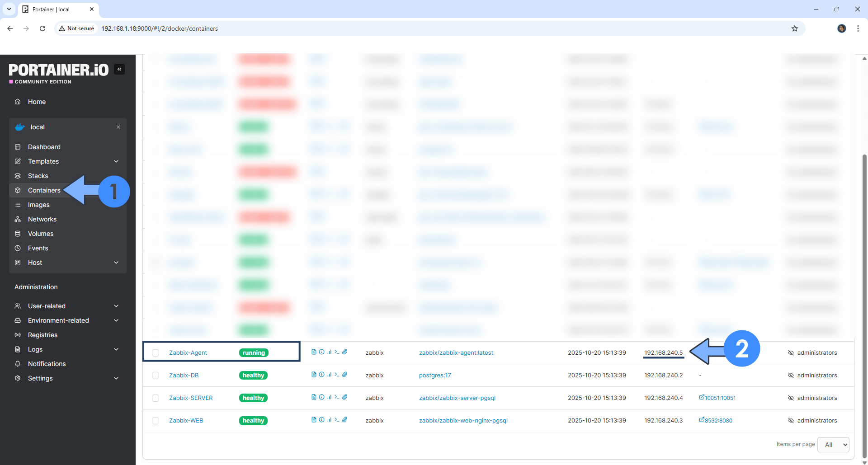Check the Zabbix-Agent row checkbox
Screen dimensions: 868x465
(x=156, y=353)
